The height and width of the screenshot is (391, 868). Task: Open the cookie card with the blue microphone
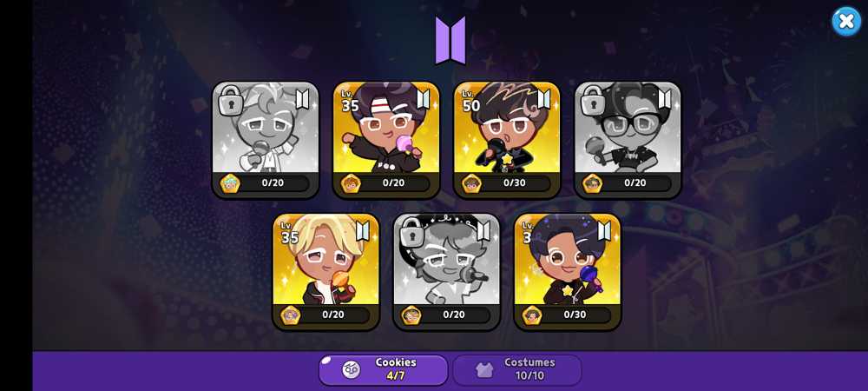point(568,272)
